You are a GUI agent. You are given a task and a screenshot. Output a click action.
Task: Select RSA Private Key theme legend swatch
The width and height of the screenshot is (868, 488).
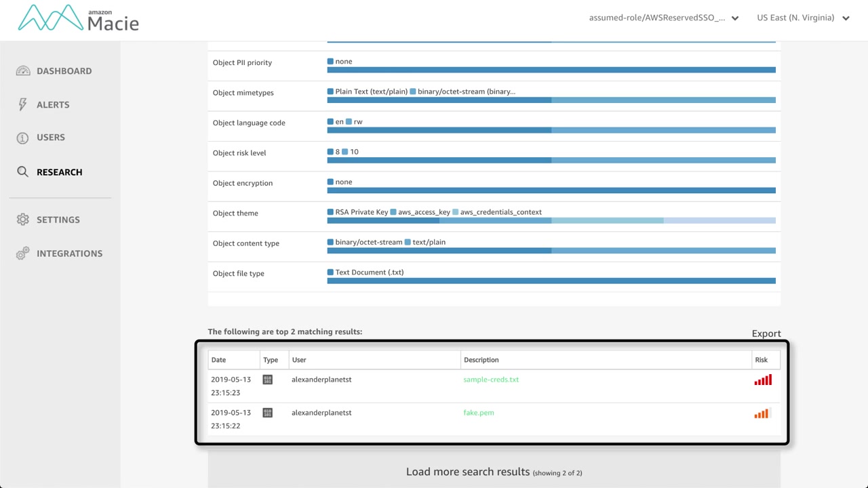pos(330,212)
